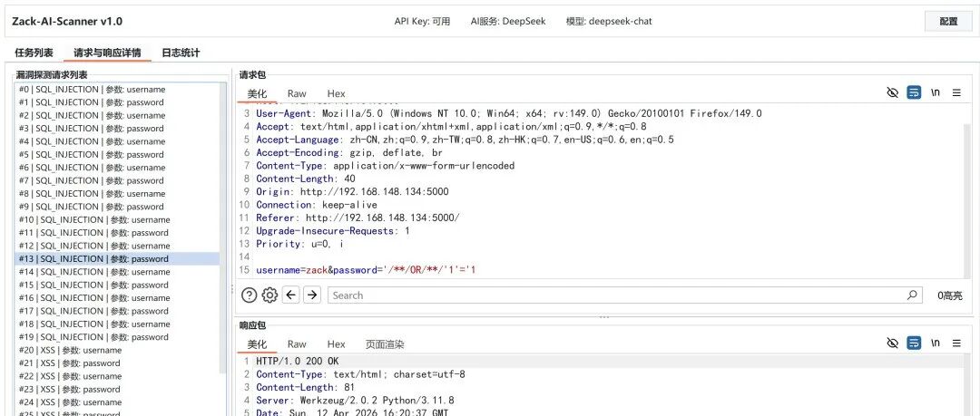980x416 pixels.
Task: Open response panel hamburger menu
Action: tap(956, 343)
